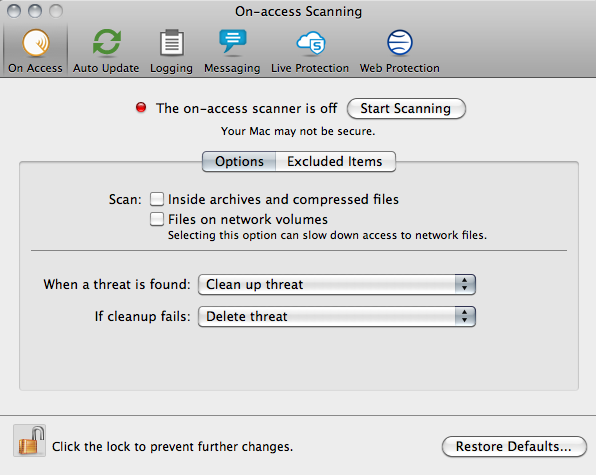Viewport: 596px width, 475px height.
Task: Open the 'If cleanup fails' dropdown
Action: [x=337, y=316]
